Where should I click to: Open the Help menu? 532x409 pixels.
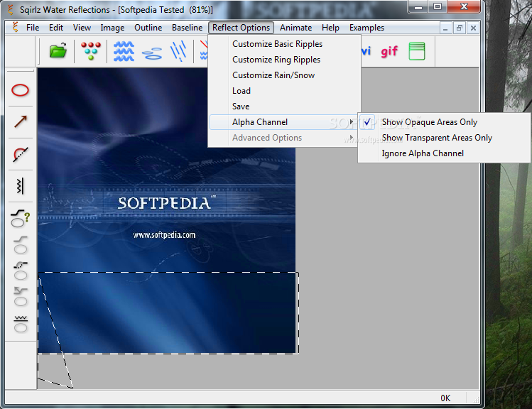330,28
